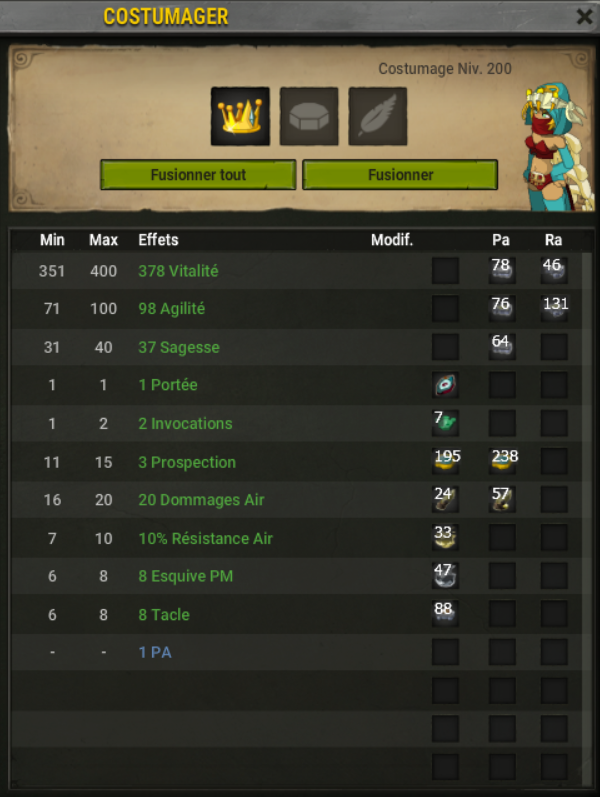Click Fusionner tout button
This screenshot has height=797, width=600.
pyautogui.click(x=198, y=175)
